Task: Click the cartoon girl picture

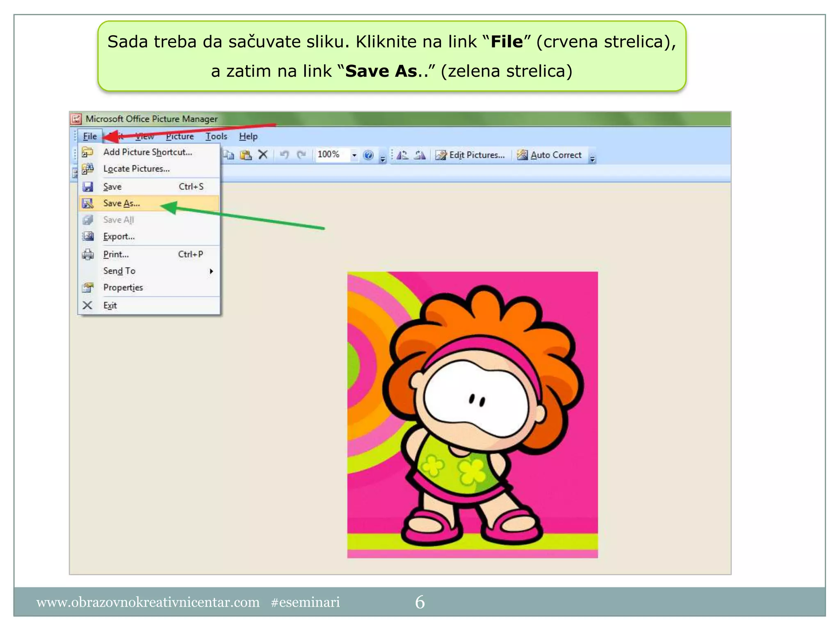Action: (472, 414)
